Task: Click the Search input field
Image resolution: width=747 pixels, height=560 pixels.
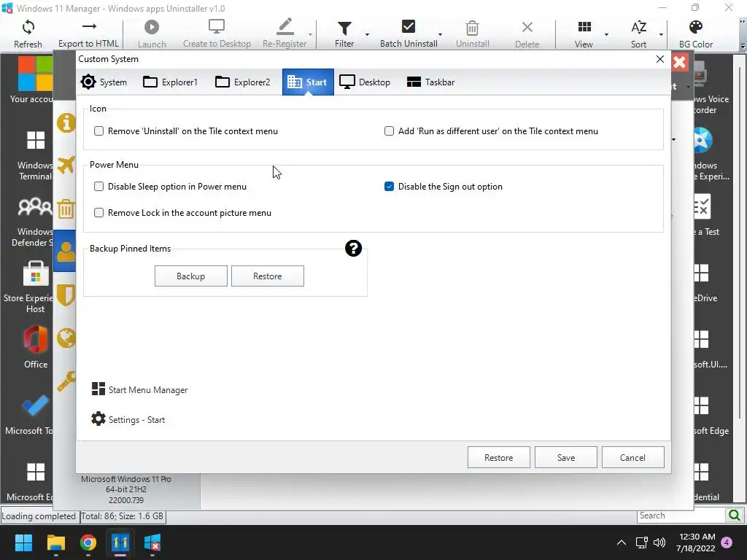Action: coord(681,516)
